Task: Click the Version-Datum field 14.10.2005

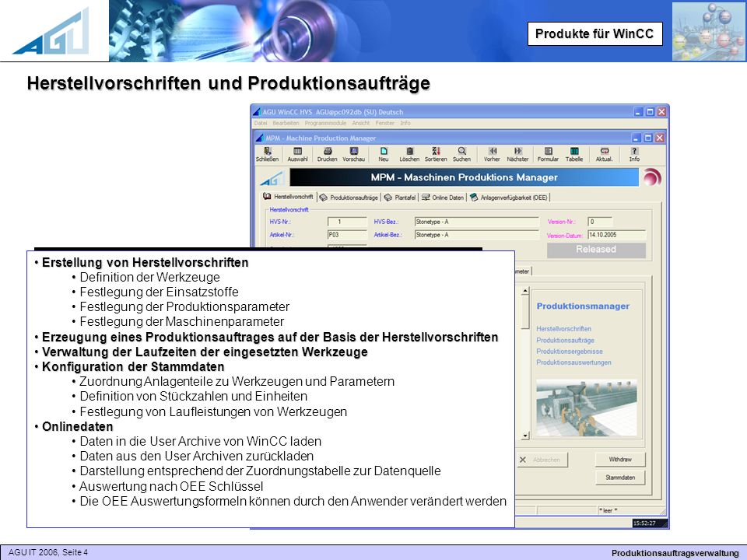Action: (x=616, y=235)
